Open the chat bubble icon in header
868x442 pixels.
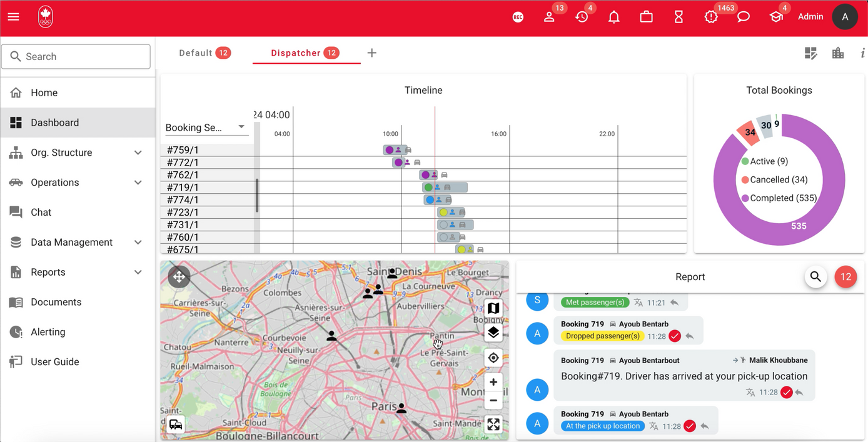[x=743, y=17]
